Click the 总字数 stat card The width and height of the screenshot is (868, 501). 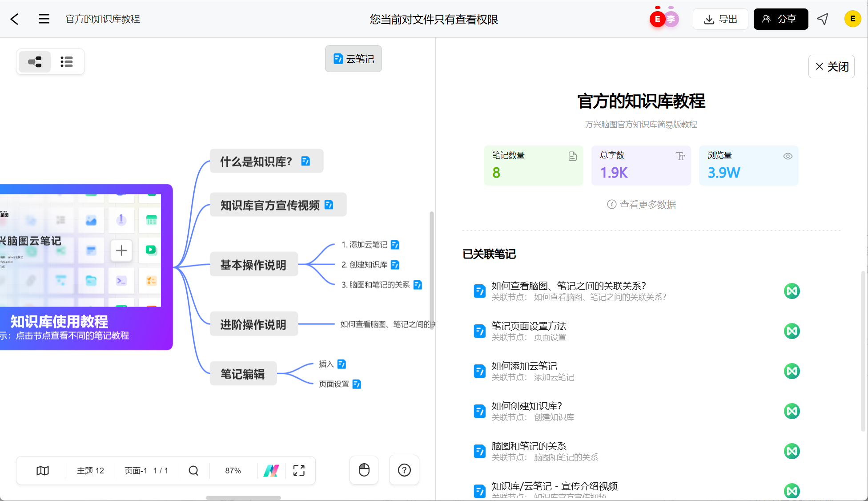click(x=641, y=166)
